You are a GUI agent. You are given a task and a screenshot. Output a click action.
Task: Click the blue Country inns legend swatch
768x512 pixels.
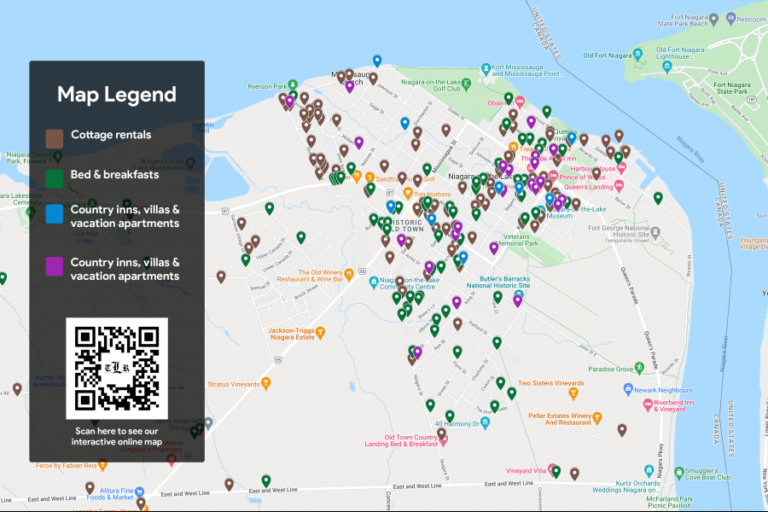tap(54, 214)
